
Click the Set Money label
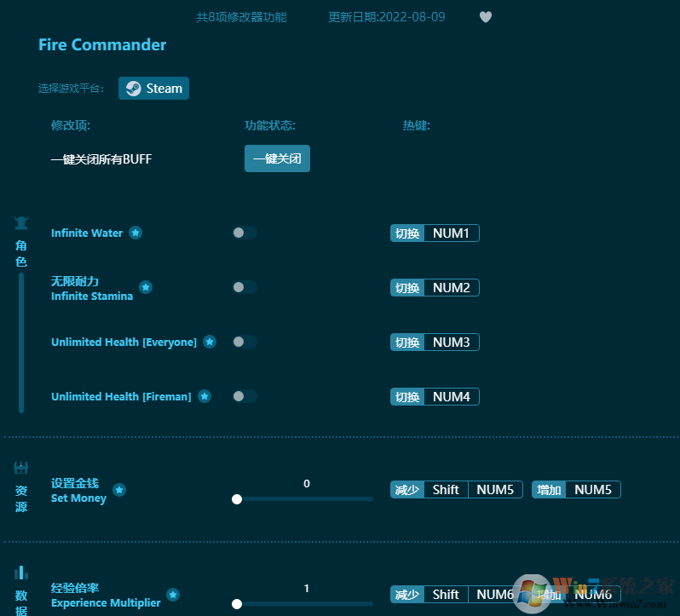point(78,498)
